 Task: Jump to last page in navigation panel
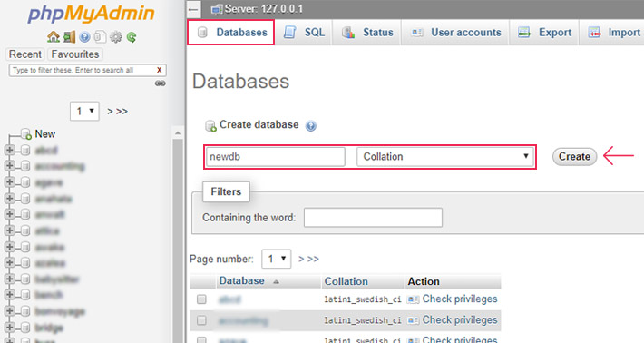[x=122, y=112]
